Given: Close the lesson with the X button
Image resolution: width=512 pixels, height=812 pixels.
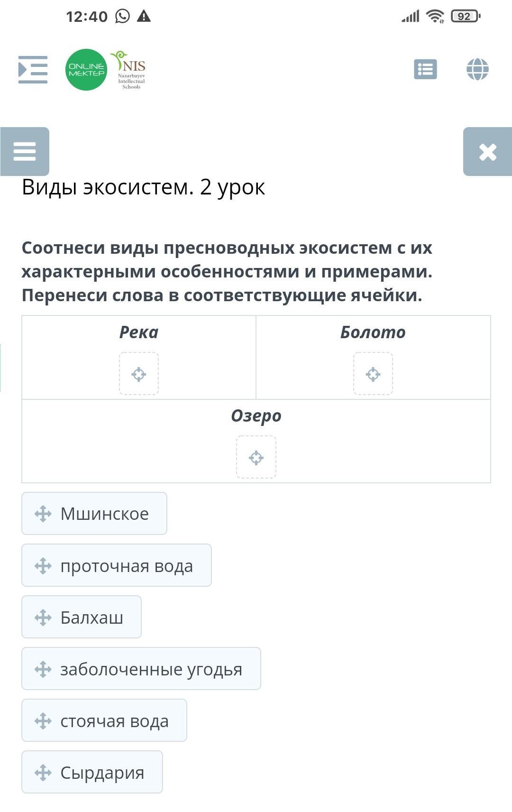Looking at the screenshot, I should point(487,152).
